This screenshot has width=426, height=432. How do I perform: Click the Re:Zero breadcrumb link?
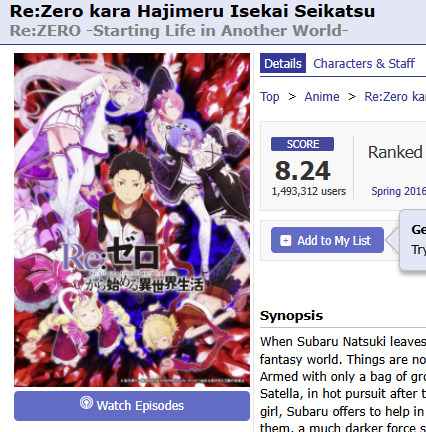click(395, 97)
